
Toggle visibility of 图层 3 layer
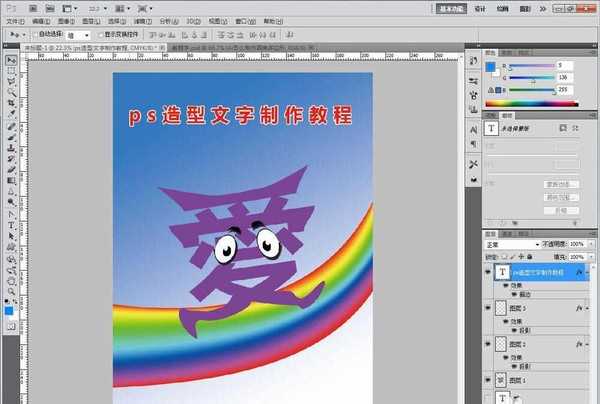[488, 310]
